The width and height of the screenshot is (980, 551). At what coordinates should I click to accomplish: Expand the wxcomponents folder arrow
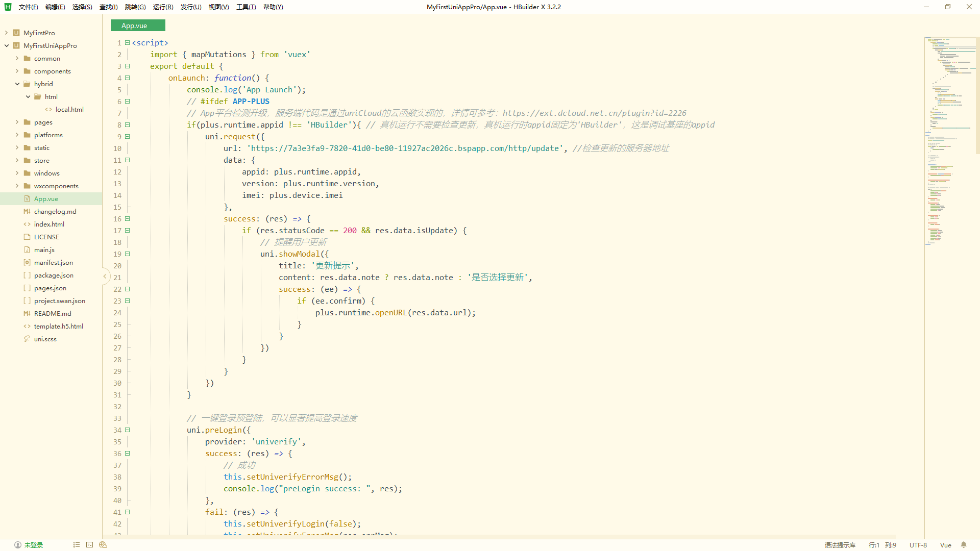point(17,186)
